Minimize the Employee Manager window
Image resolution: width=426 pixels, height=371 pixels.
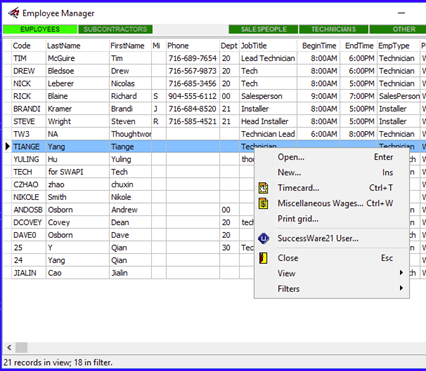pos(402,13)
